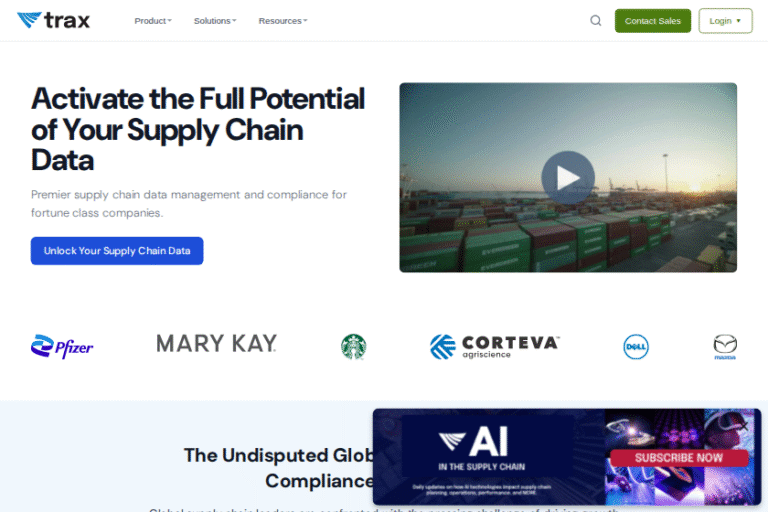
Task: Click the Starbucks logo
Action: [353, 346]
